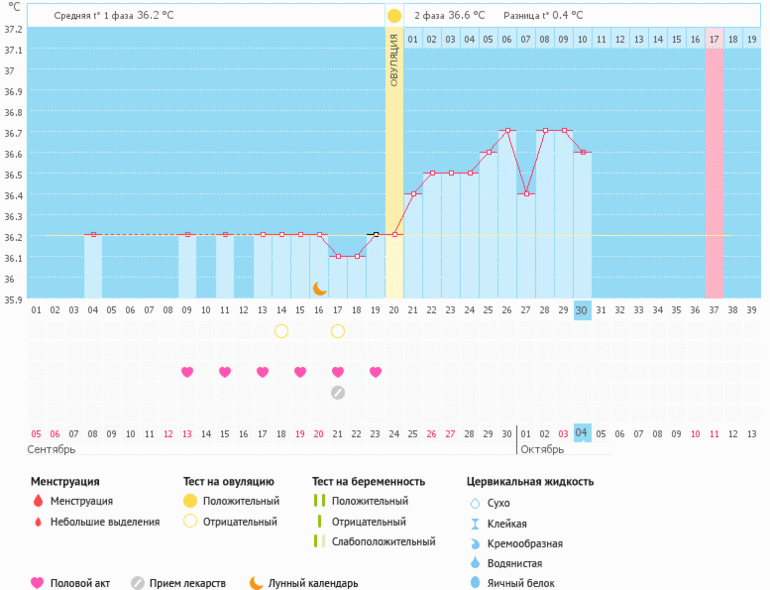
Task: Click the Сухо drop icon in the legend
Action: click(x=474, y=503)
